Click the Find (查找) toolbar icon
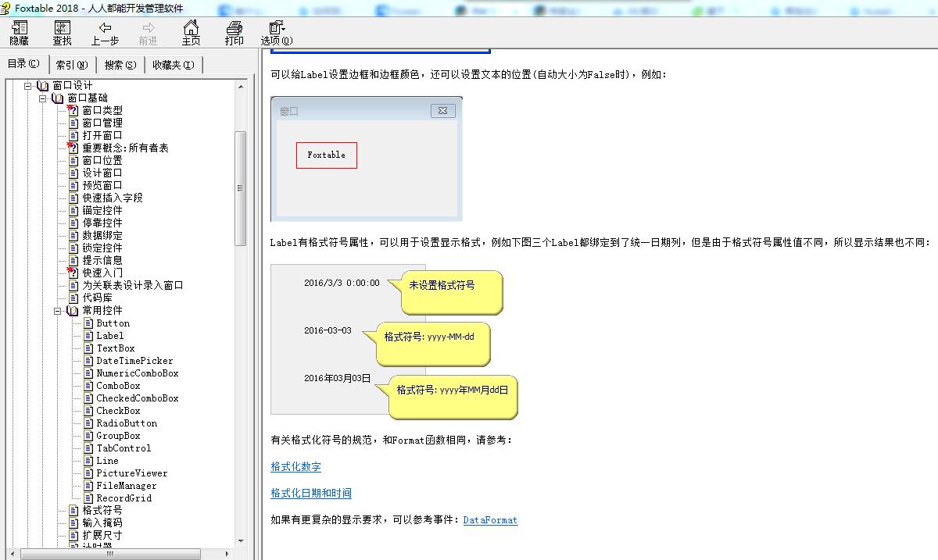Image resolution: width=938 pixels, height=560 pixels. click(x=62, y=28)
